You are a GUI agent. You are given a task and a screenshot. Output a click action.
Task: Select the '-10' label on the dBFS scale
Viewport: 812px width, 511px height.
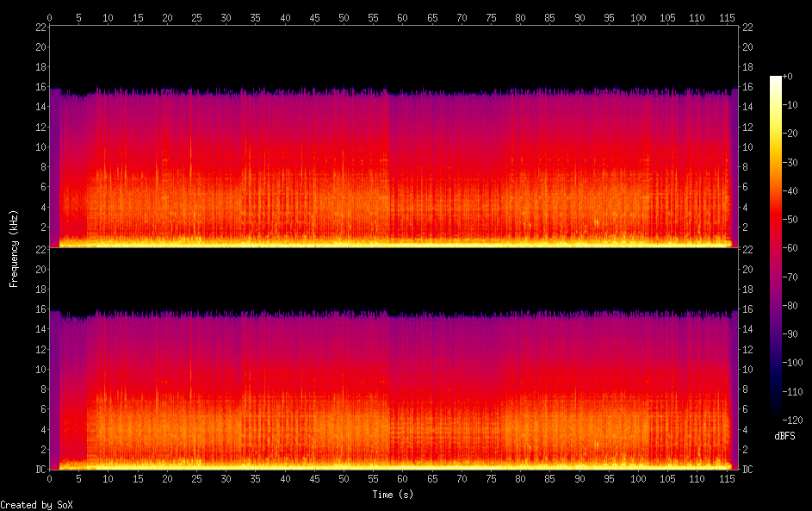pos(790,104)
